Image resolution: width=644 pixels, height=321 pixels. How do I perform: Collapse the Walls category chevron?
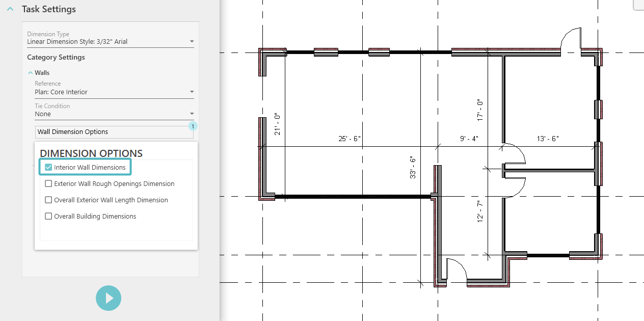click(30, 73)
